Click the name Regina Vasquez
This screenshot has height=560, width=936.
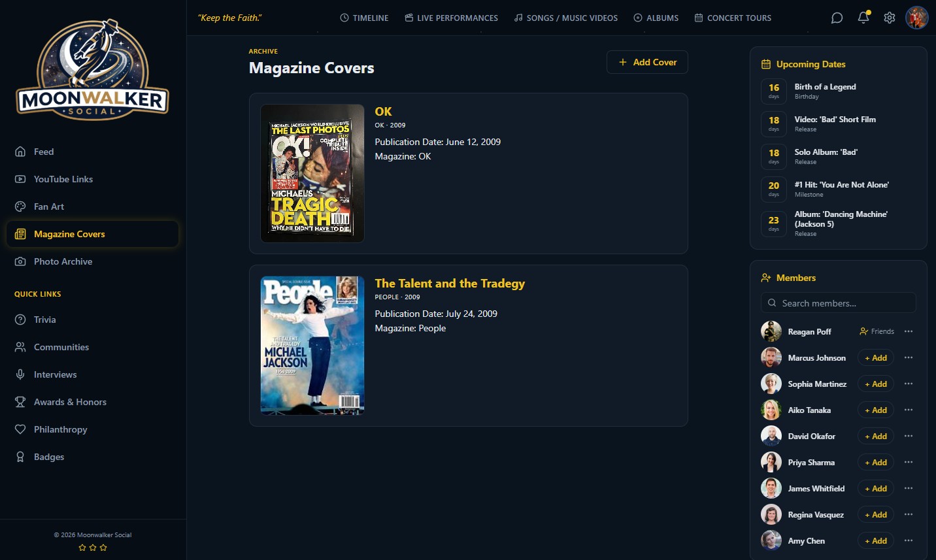point(816,514)
